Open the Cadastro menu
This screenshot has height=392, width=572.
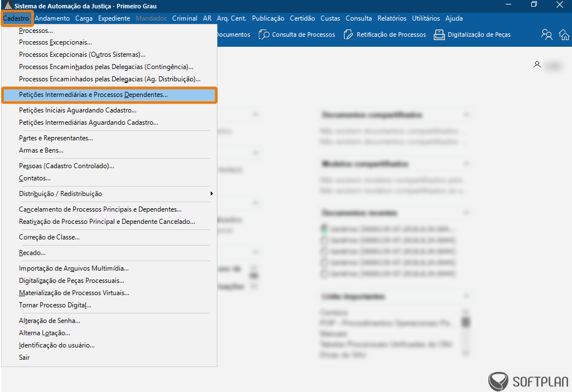16,18
